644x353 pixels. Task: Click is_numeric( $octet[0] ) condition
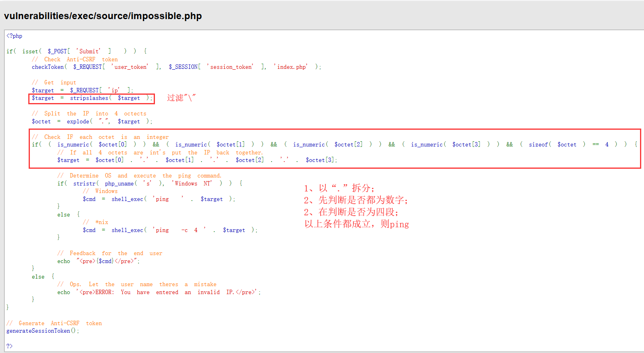(x=97, y=144)
